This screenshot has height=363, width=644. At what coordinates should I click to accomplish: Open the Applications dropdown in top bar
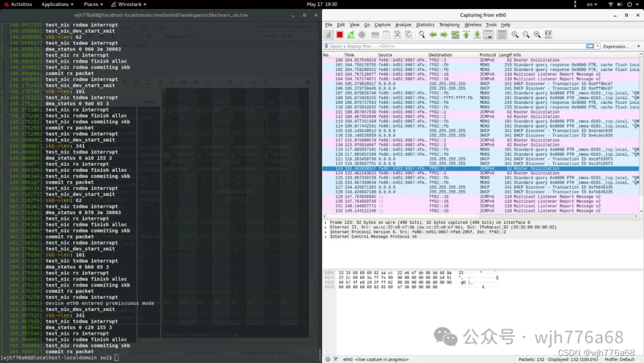click(x=57, y=4)
